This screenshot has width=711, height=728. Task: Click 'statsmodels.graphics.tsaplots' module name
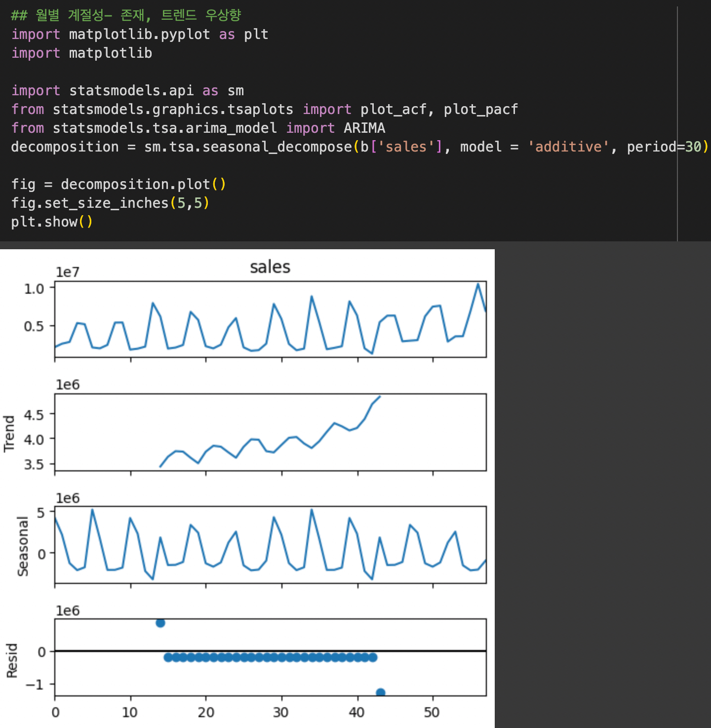[173, 109]
